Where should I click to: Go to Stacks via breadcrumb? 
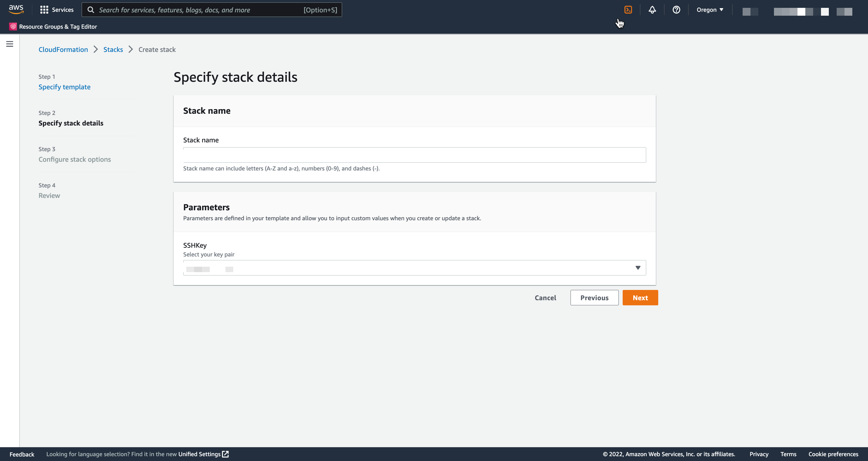[113, 49]
